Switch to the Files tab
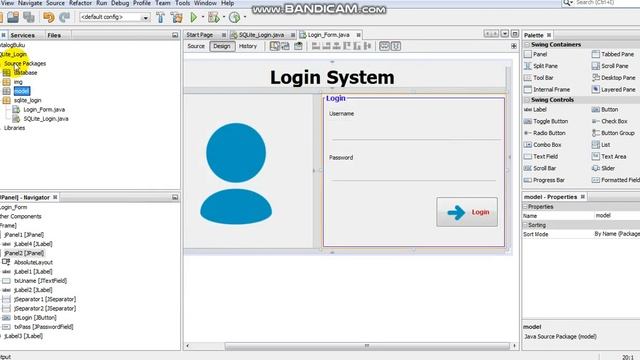 tap(54, 36)
